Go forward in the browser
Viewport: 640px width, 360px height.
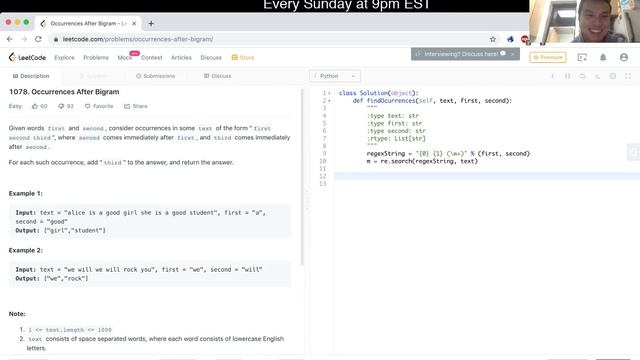coord(24,39)
